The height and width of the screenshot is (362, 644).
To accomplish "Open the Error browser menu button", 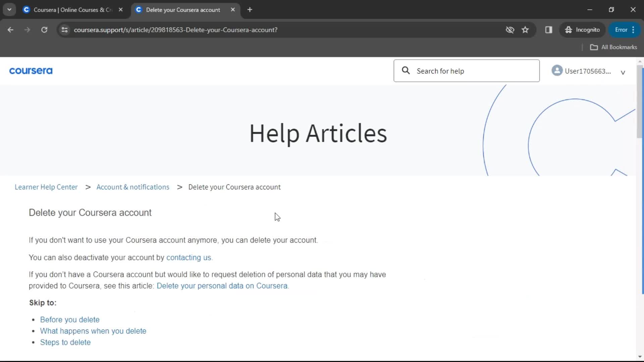I will (x=625, y=30).
